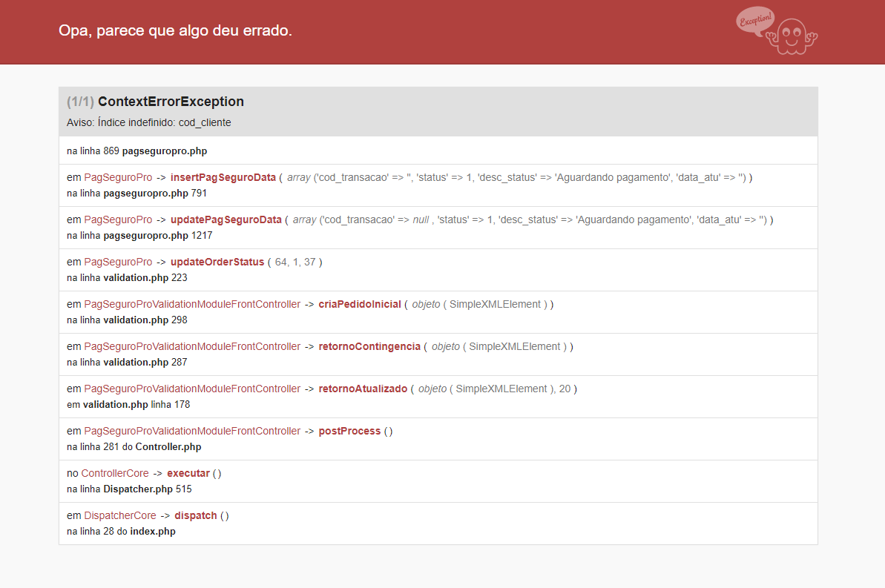Expand the criaPedidoInicial trace row
Image resolution: width=885 pixels, height=588 pixels.
(438, 312)
